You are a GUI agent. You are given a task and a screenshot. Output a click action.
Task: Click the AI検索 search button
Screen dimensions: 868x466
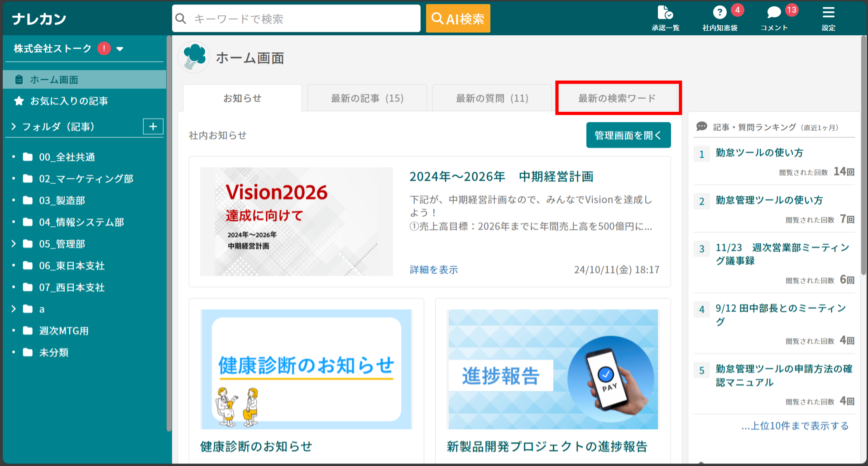point(457,18)
